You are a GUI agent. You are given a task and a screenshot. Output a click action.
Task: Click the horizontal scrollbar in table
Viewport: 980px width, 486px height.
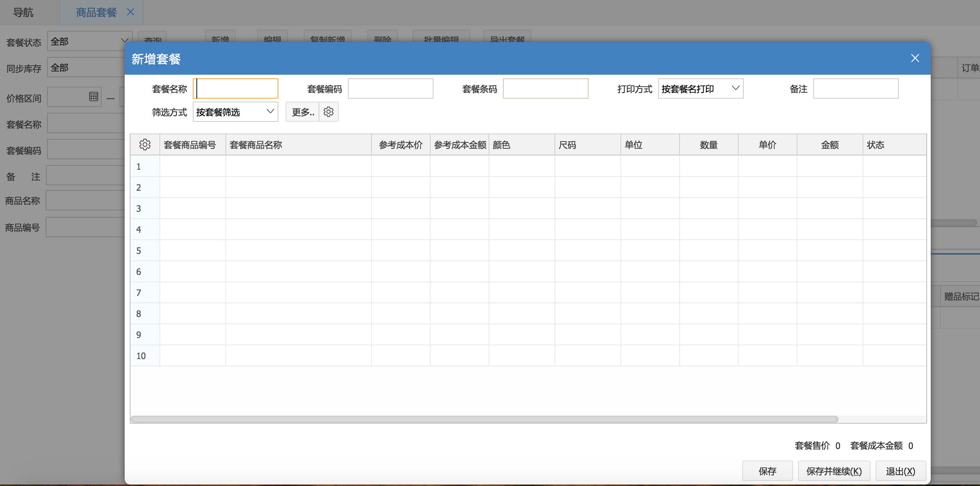click(x=484, y=419)
